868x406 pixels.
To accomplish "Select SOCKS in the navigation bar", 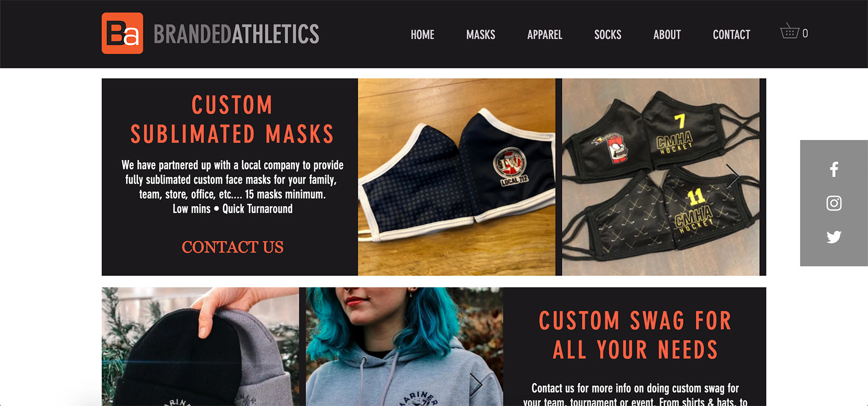I will click(x=608, y=35).
